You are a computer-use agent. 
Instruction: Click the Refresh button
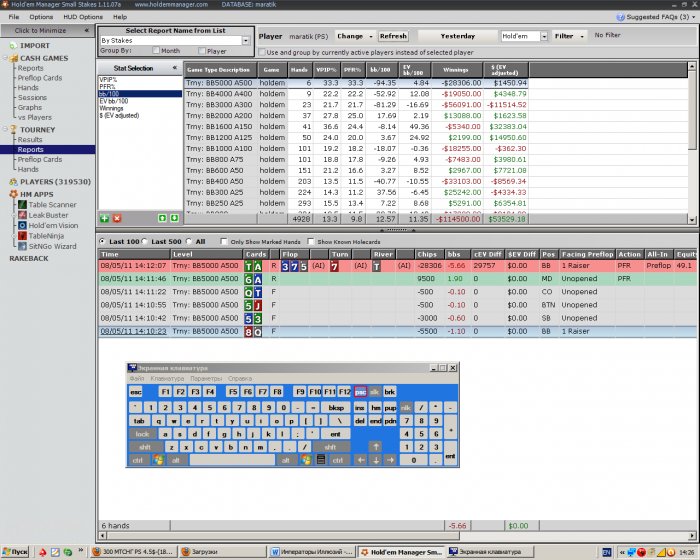coord(393,36)
